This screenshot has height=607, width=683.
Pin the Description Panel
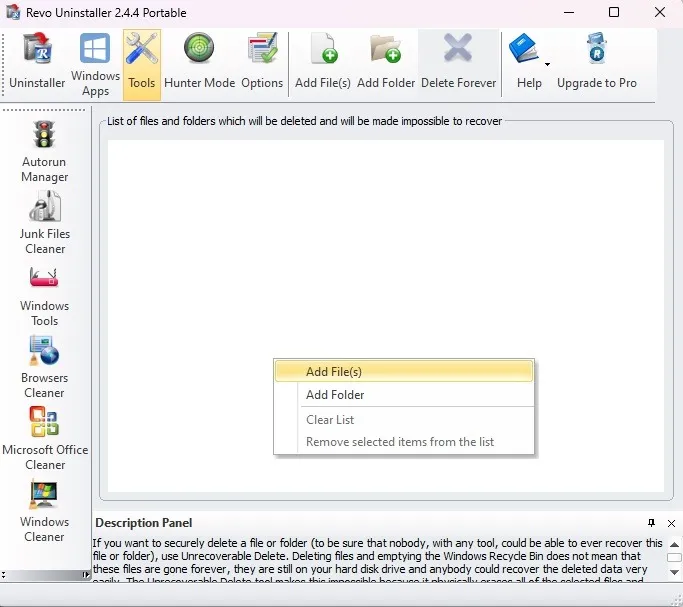coord(651,523)
